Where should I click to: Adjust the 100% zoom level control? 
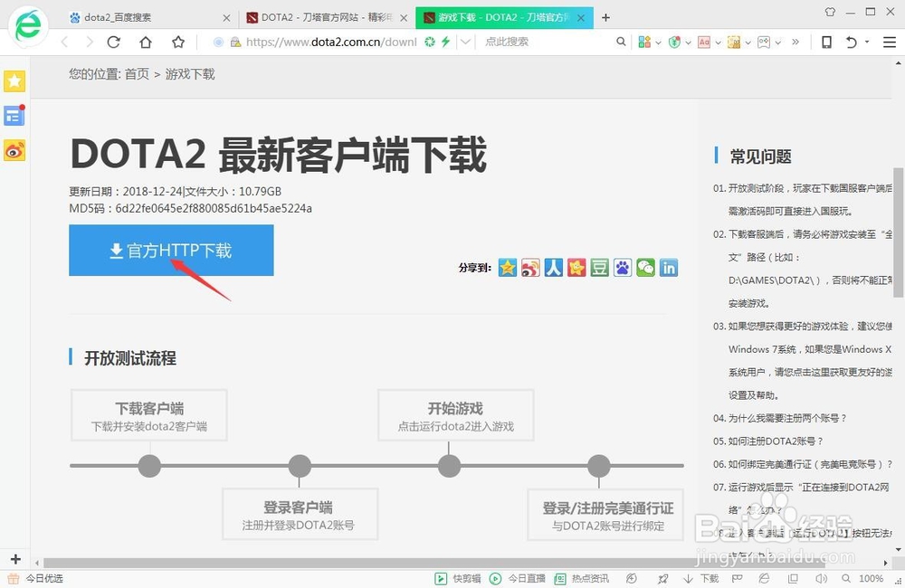[862, 578]
